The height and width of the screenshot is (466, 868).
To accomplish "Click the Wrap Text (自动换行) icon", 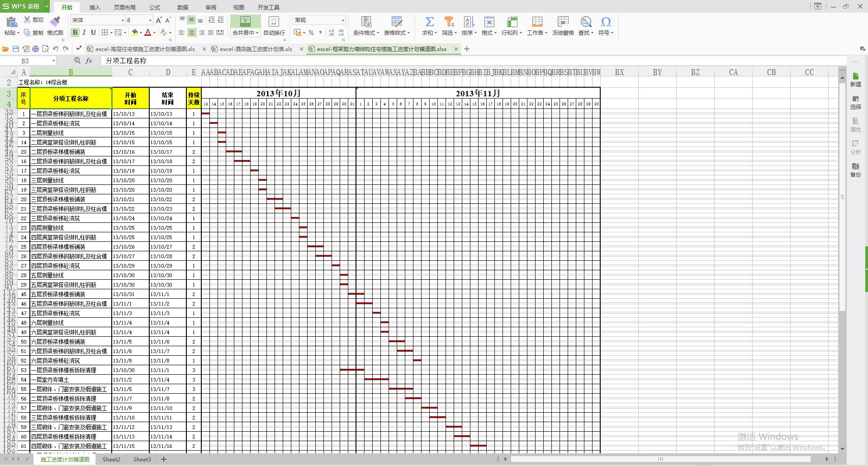I will click(x=274, y=22).
